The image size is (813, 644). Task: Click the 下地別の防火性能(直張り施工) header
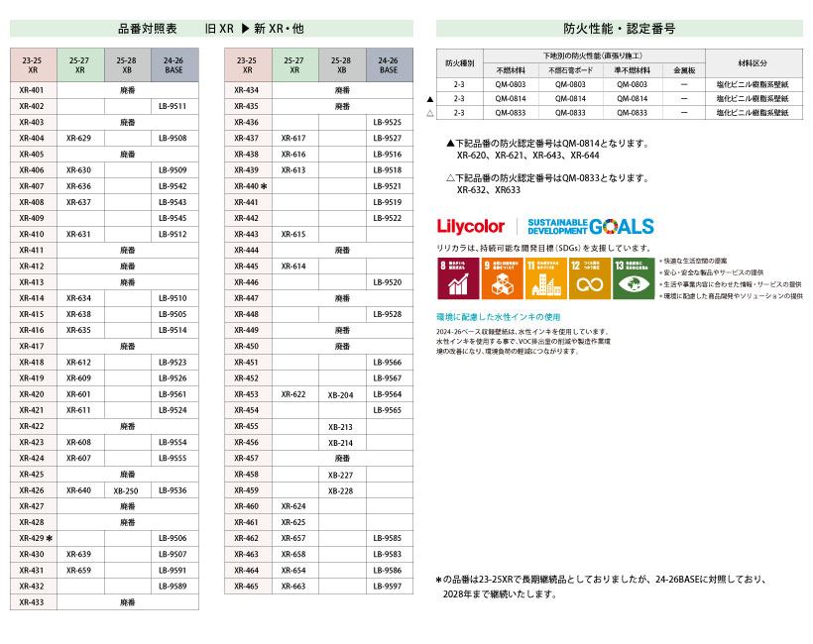[x=594, y=55]
